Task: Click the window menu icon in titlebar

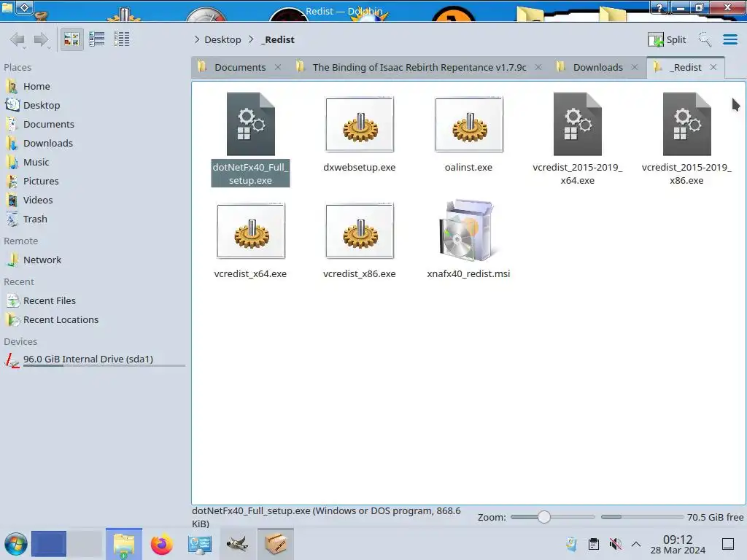Action: tap(7, 7)
